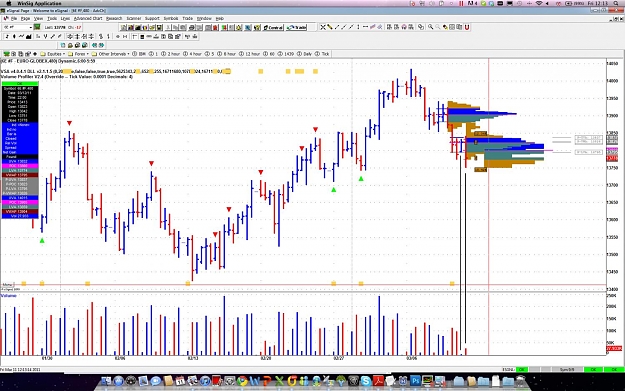Click the zoom out magnifier icon
The height and width of the screenshot is (391, 625).
[438, 27]
